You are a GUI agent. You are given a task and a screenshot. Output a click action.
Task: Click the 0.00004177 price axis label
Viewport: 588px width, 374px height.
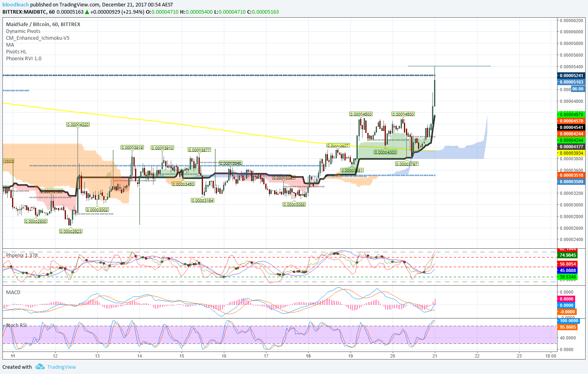tap(571, 147)
